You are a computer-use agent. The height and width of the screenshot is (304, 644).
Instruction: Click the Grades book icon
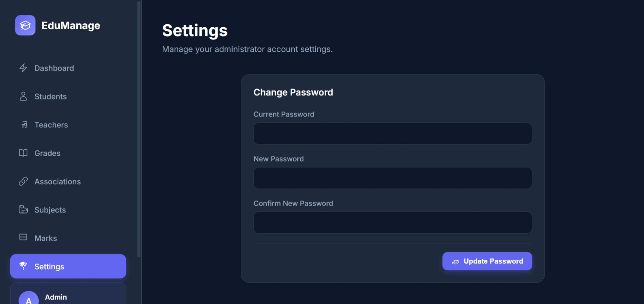23,153
